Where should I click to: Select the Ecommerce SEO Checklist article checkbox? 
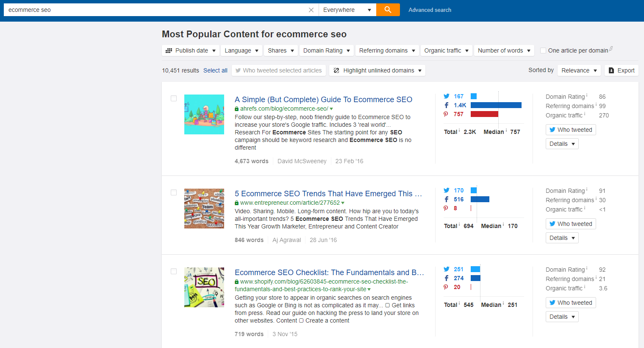tap(174, 271)
